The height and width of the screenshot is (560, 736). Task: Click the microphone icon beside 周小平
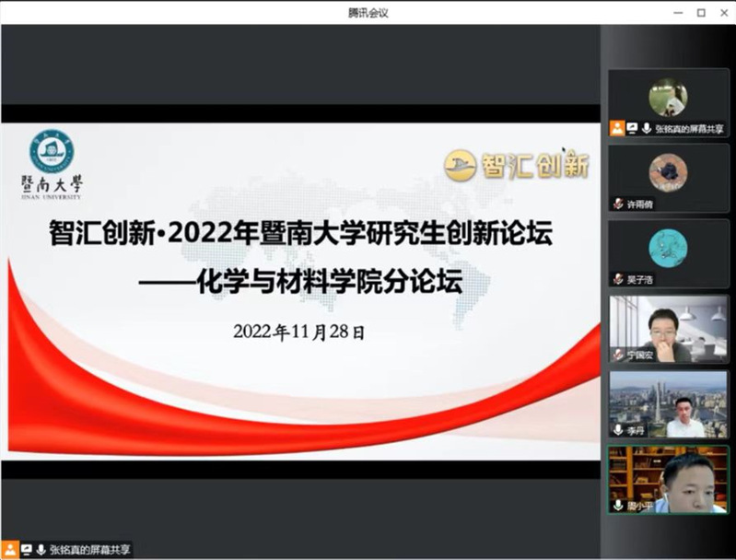(x=618, y=505)
